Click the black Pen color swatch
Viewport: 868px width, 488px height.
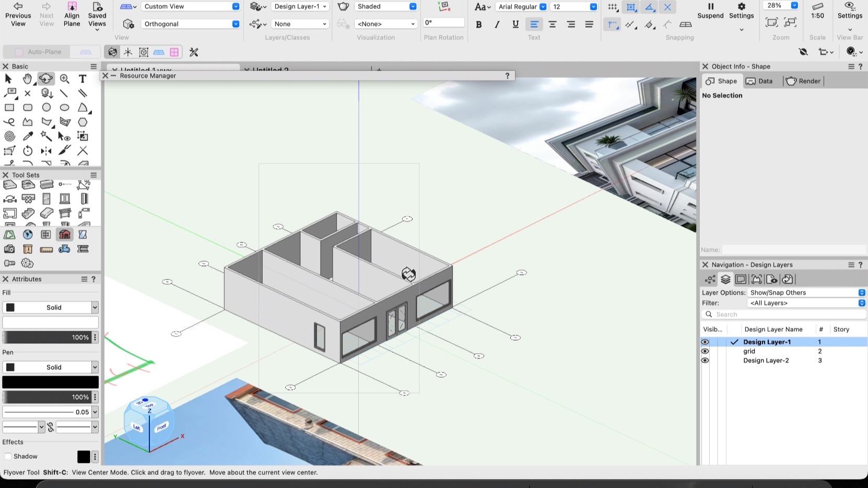click(50, 382)
